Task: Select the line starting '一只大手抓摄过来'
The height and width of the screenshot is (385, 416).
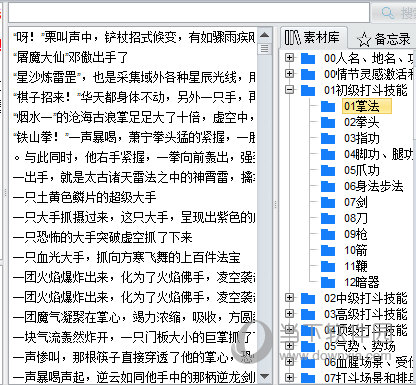Action: [134, 217]
